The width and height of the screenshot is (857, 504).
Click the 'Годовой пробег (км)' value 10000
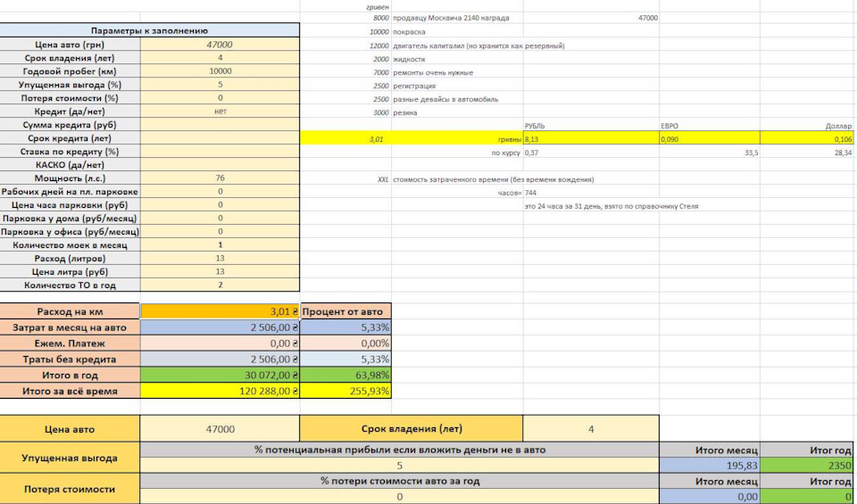(x=220, y=71)
